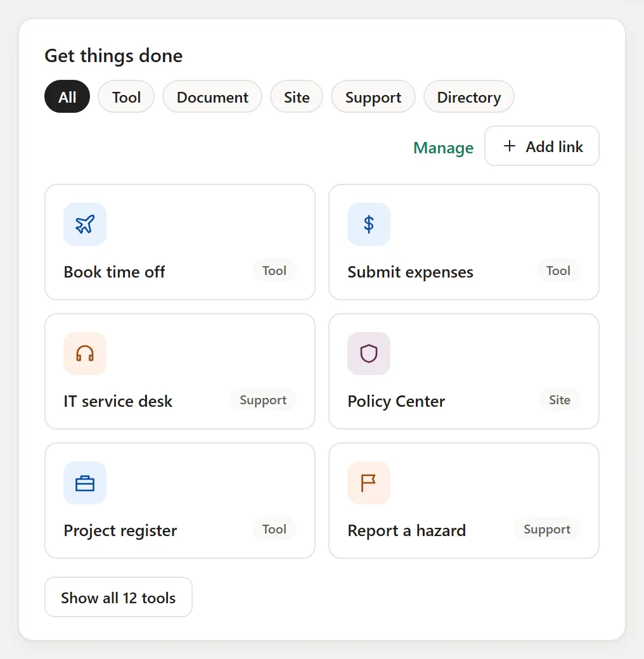Filter links by Directory chip

[468, 97]
